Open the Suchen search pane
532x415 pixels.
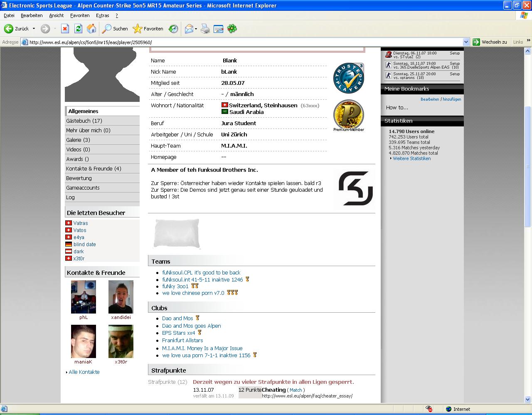click(x=115, y=29)
